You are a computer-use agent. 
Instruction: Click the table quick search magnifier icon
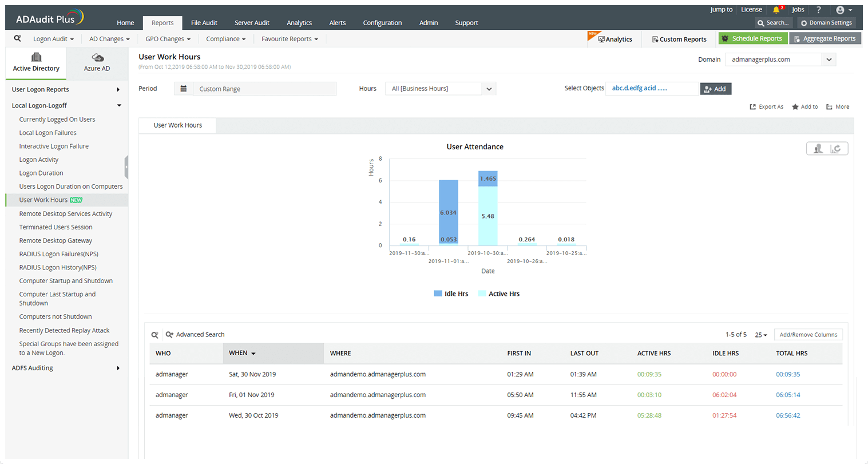(155, 335)
